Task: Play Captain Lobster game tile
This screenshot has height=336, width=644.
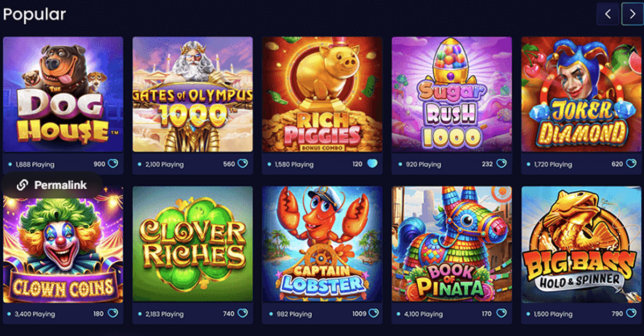Action: click(x=323, y=245)
